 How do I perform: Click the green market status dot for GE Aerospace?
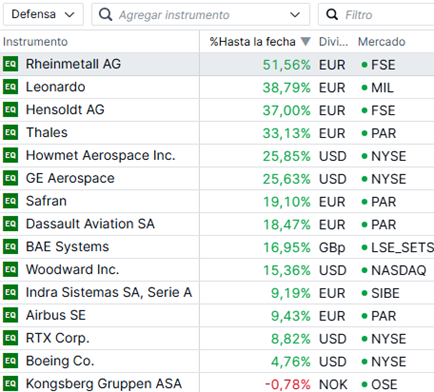pos(364,179)
